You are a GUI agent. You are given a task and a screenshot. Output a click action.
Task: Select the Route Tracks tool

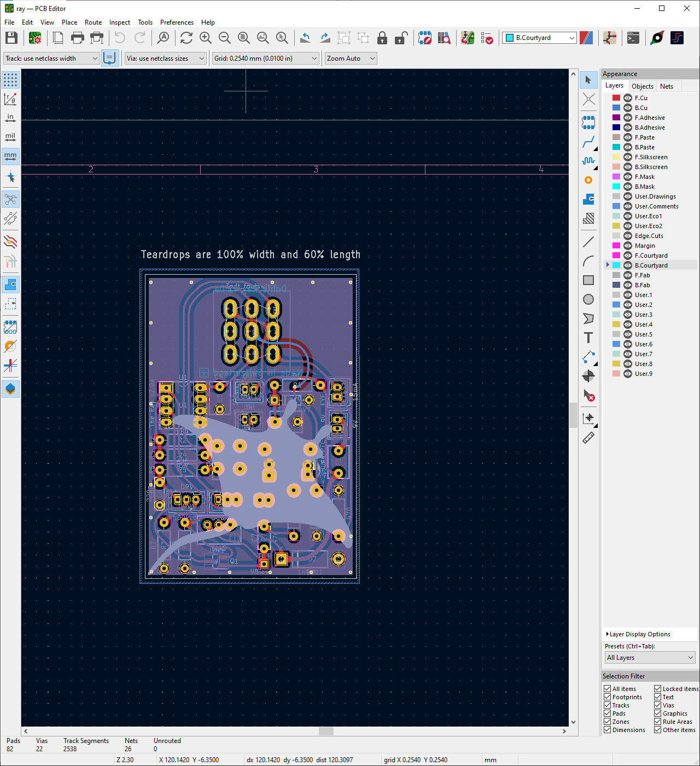click(588, 143)
